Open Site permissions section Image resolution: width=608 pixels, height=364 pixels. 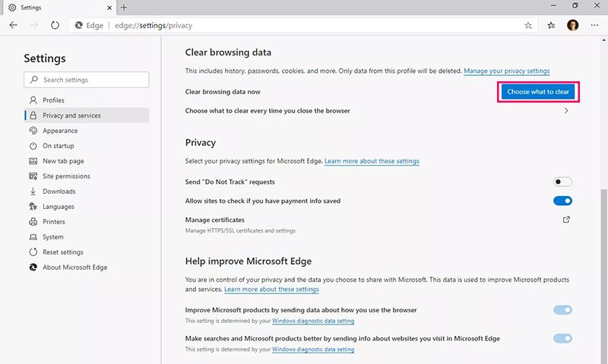coord(87,176)
